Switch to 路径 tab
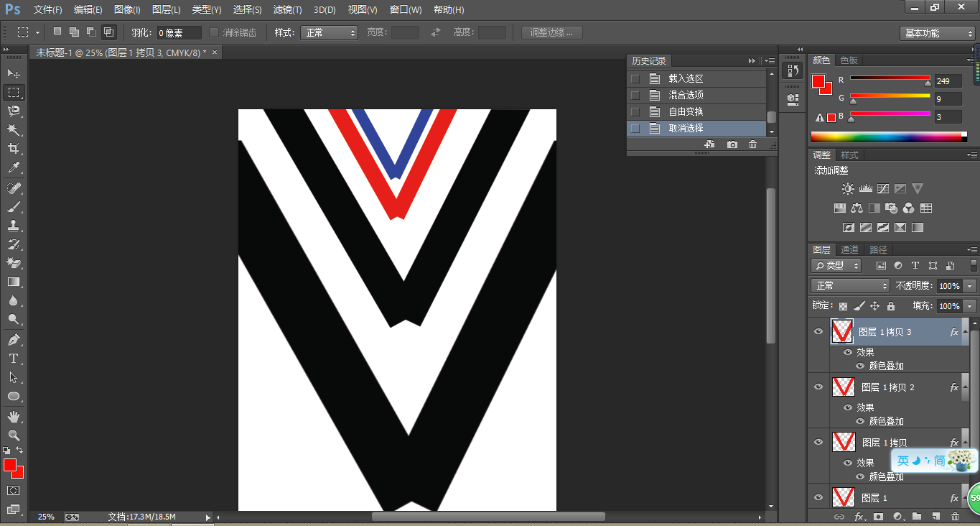 pyautogui.click(x=878, y=249)
